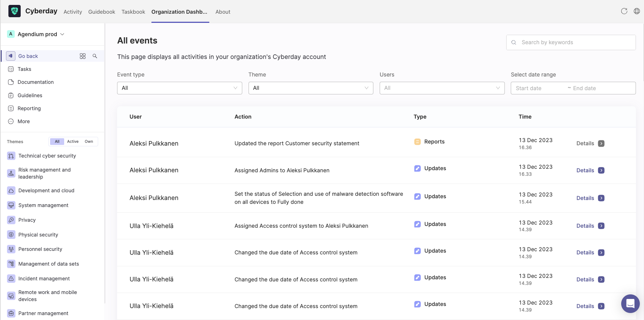Screen dimensions: 644x320
Task: Click the malware detection software status action text
Action: click(319, 198)
